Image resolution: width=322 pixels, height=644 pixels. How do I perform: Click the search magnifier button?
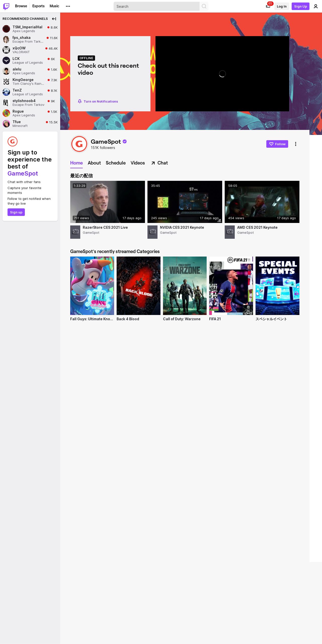(x=204, y=6)
